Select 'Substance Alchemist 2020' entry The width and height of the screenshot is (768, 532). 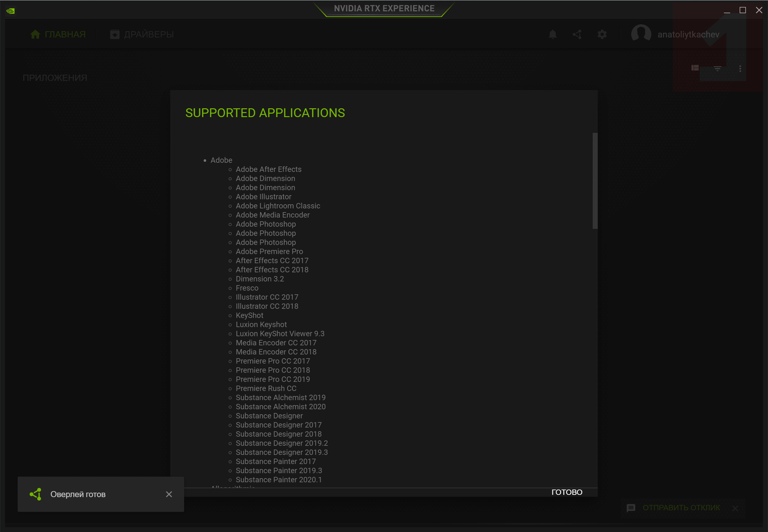click(281, 407)
